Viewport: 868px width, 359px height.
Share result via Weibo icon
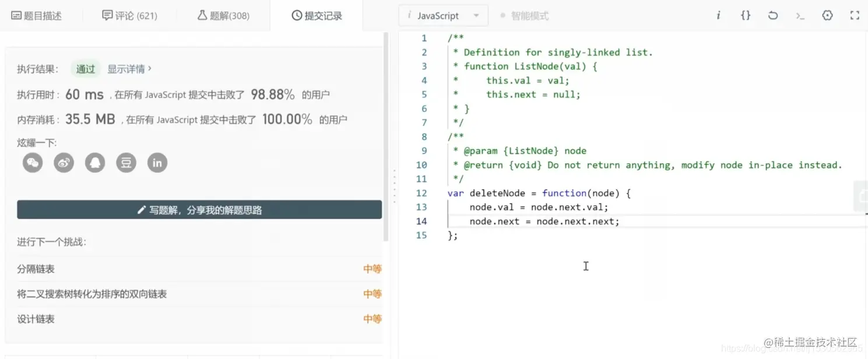(64, 163)
